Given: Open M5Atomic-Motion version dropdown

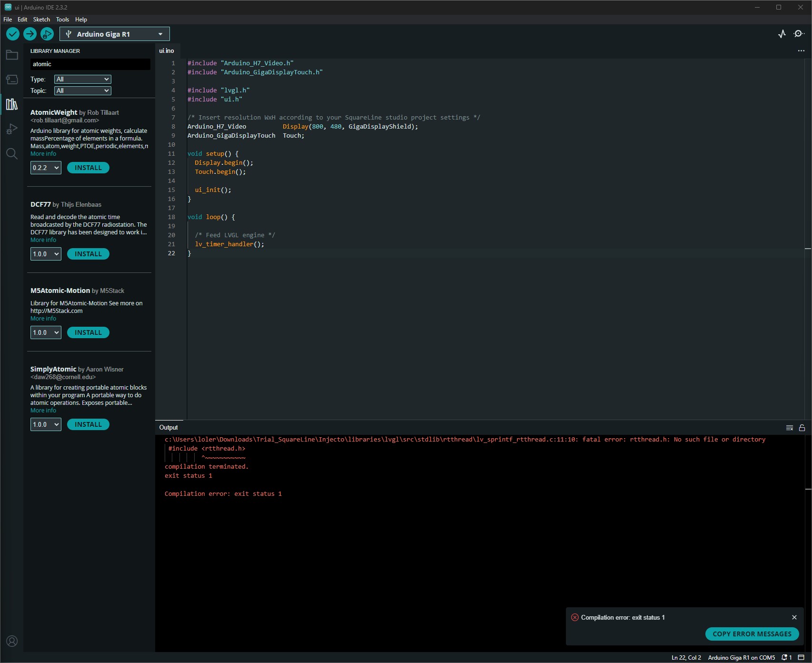Looking at the screenshot, I should (46, 332).
